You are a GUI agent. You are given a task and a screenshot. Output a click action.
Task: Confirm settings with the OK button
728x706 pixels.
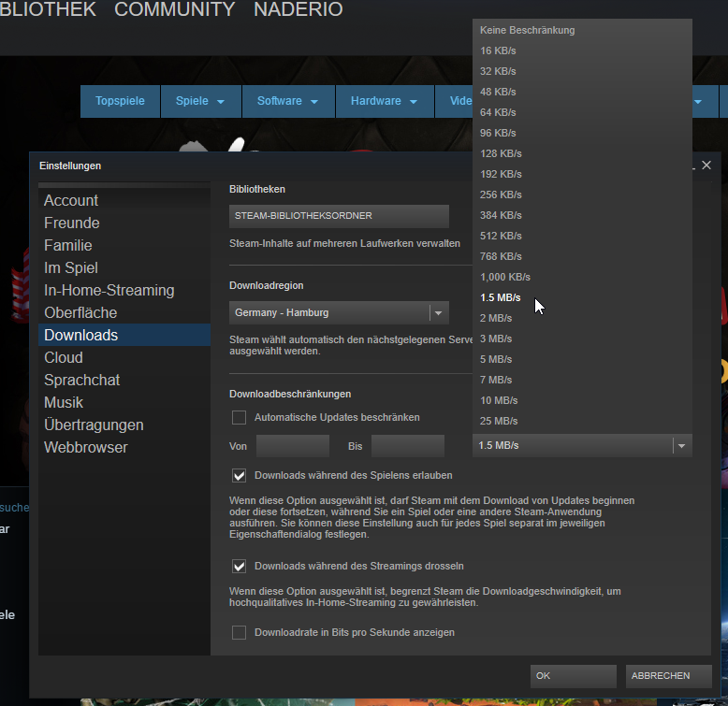pos(573,675)
